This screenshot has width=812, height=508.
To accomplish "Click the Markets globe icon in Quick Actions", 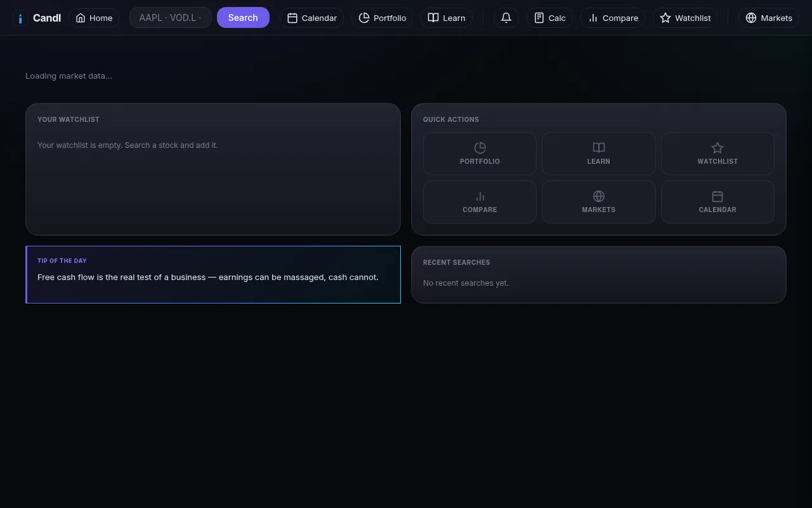I will pyautogui.click(x=599, y=196).
